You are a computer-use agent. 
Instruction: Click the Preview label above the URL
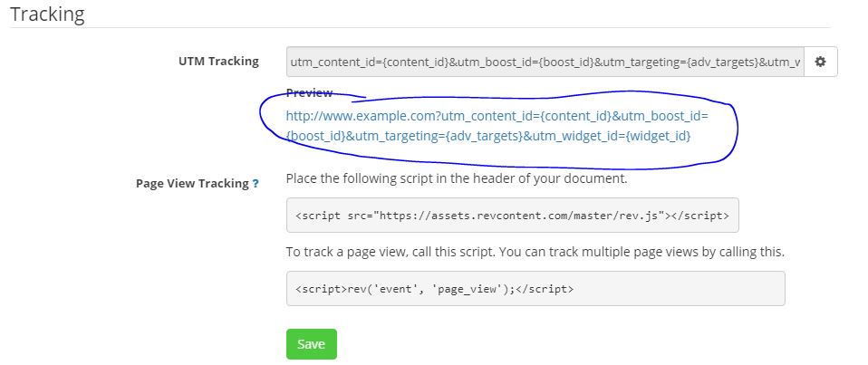310,92
